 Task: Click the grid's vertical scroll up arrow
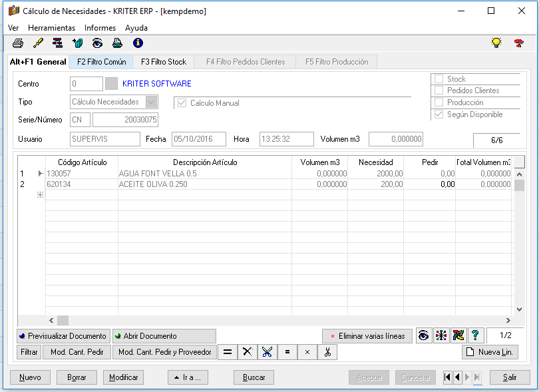(520, 174)
